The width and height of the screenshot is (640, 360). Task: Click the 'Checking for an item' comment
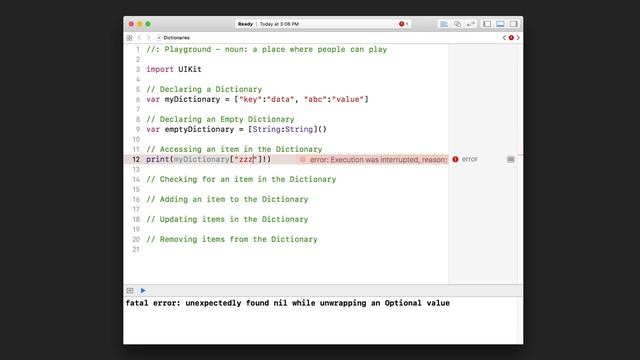241,179
